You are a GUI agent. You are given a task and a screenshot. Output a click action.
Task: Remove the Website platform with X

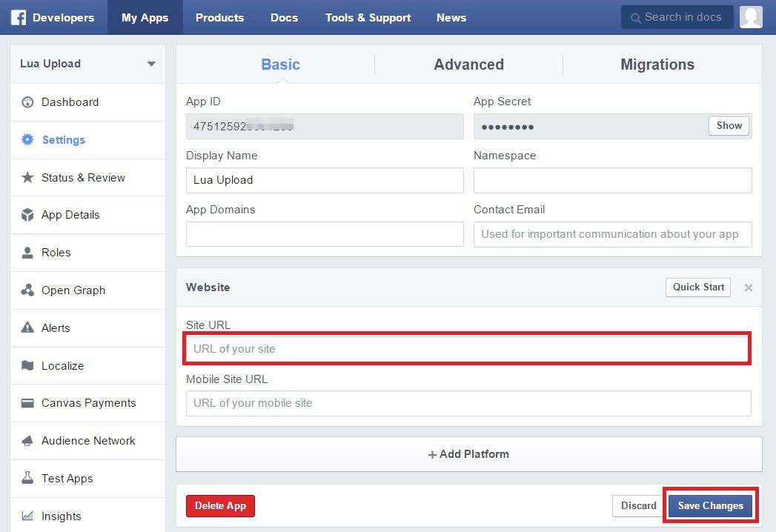[748, 287]
